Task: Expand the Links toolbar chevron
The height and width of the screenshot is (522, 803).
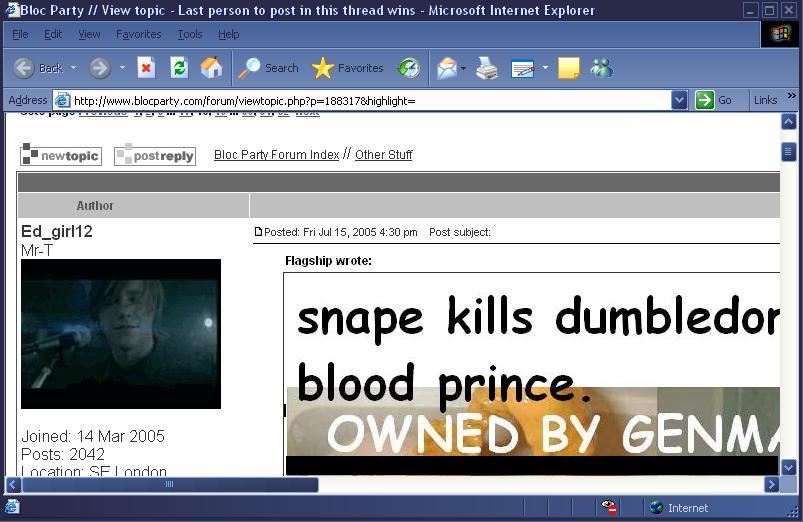Action: pyautogui.click(x=792, y=96)
